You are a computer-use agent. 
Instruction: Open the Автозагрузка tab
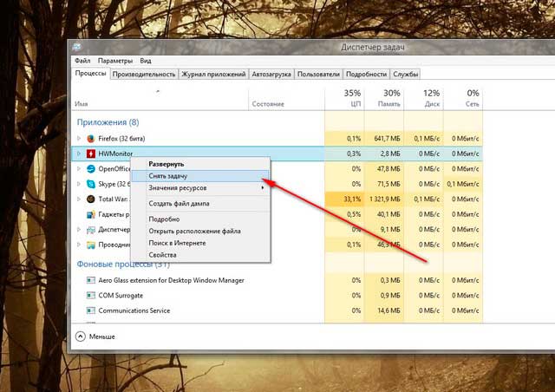pos(271,75)
